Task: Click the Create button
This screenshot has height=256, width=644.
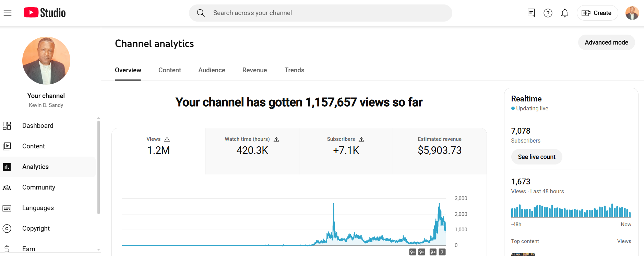Action: (597, 13)
